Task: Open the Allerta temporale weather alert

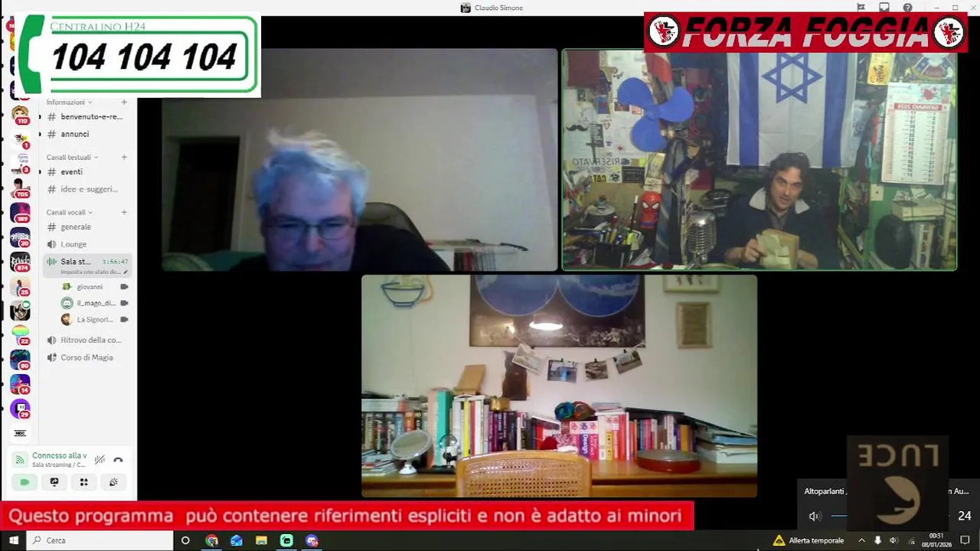Action: [808, 540]
